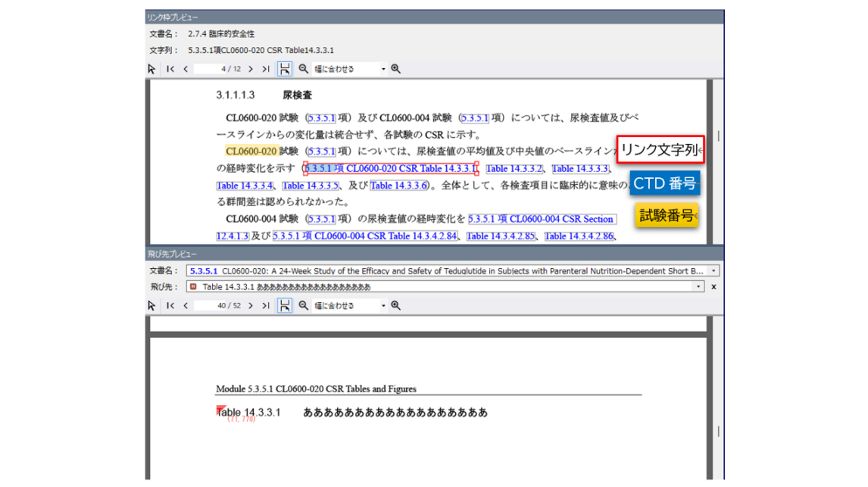This screenshot has height=487, width=868.
Task: Jump to first page in link frame preview
Action: pyautogui.click(x=170, y=69)
